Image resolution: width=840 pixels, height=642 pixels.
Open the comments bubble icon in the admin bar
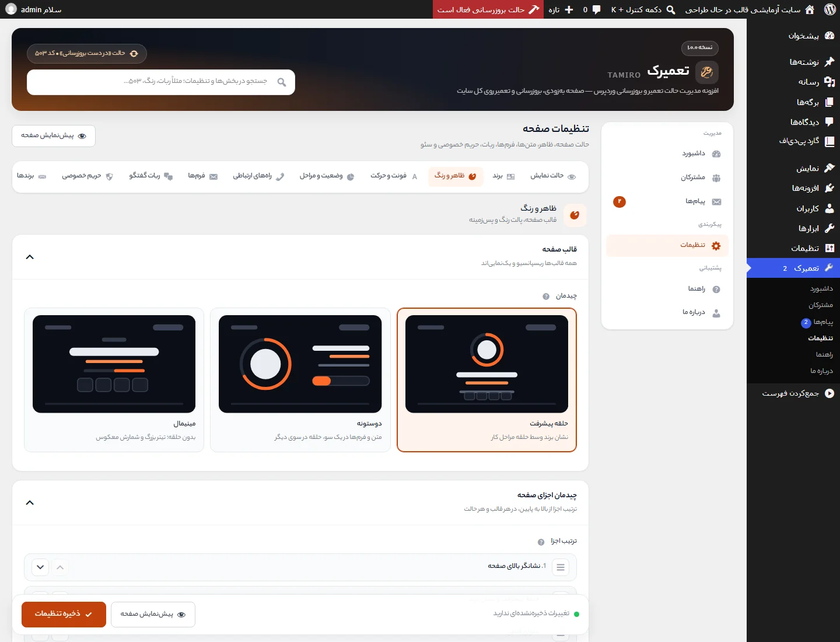point(596,9)
